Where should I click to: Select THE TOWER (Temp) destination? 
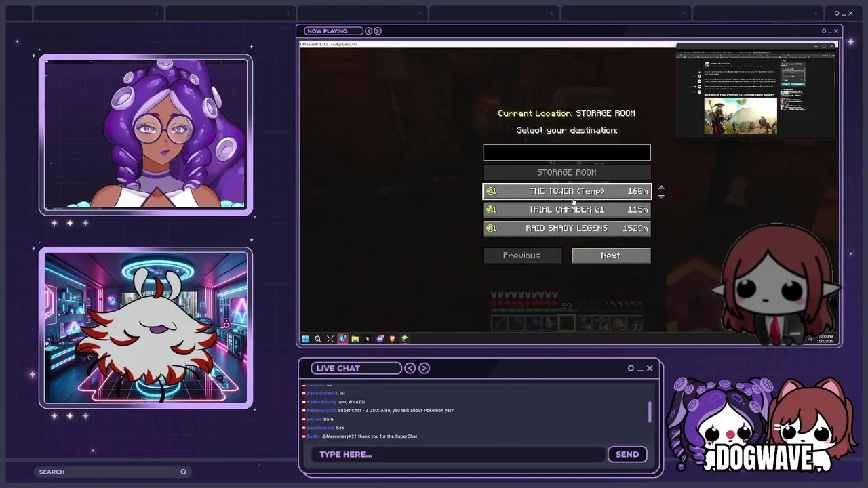pyautogui.click(x=567, y=191)
